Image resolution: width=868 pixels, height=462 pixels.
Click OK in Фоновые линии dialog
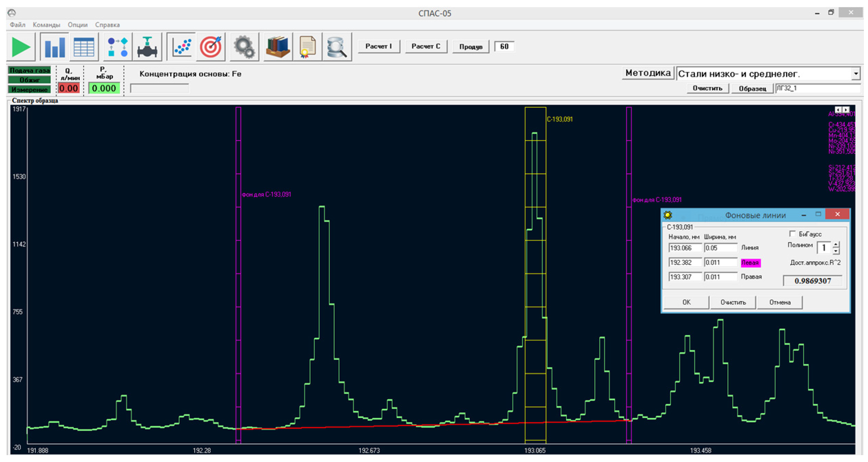pos(686,302)
